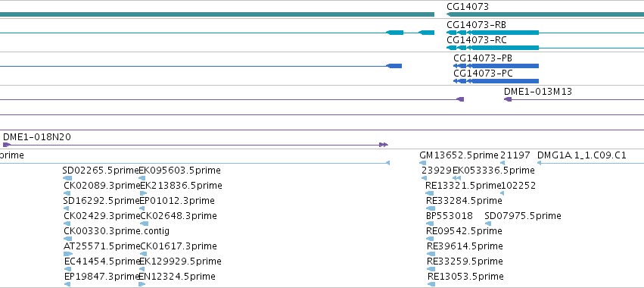Select the AT25571.5prime EST marker
Viewport: 644px width, 288px height.
[x=68, y=254]
